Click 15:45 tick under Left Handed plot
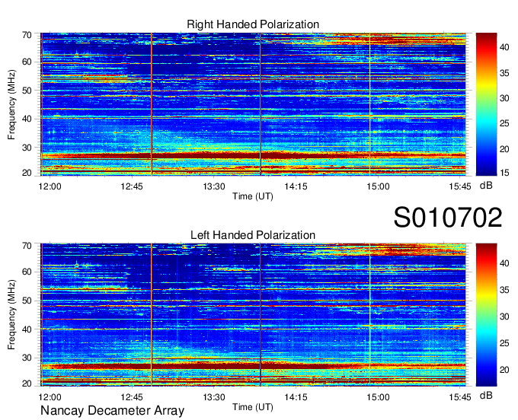Screen dimensions: 518x420 coord(460,397)
